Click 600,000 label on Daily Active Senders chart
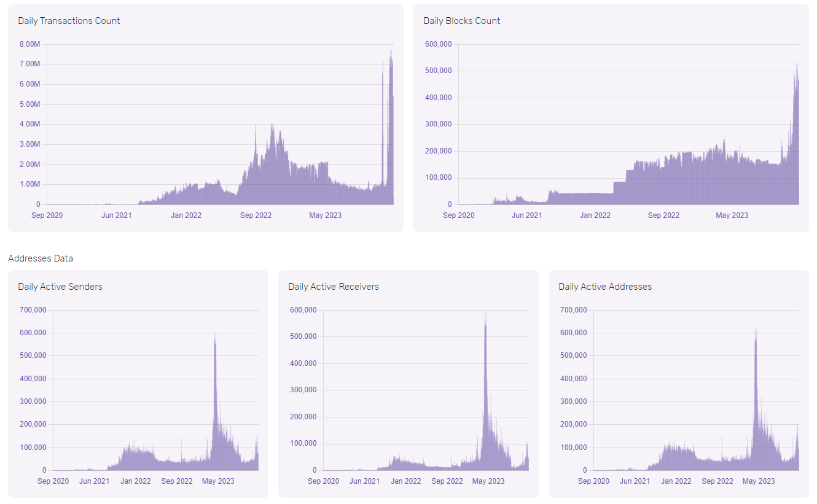 (33, 333)
